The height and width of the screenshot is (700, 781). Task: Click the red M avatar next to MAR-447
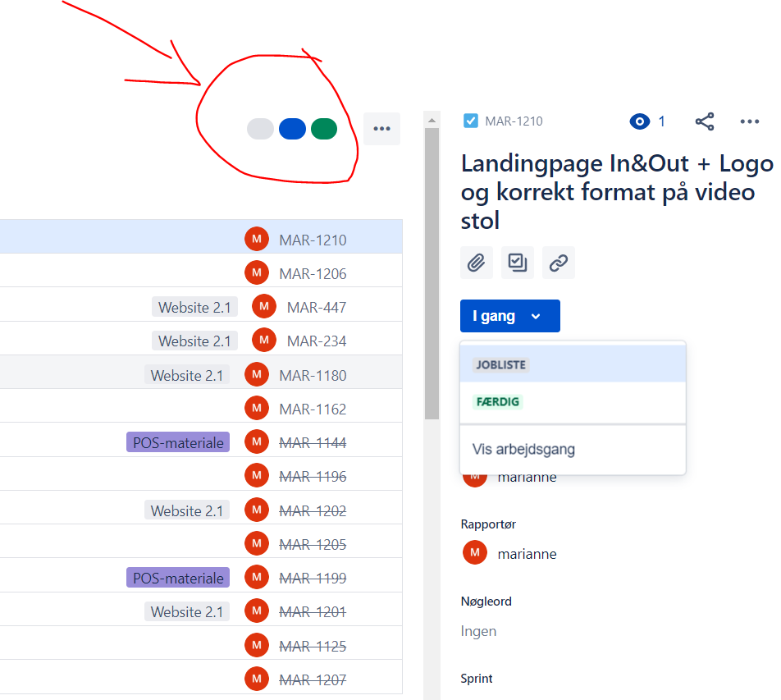[x=263, y=306]
